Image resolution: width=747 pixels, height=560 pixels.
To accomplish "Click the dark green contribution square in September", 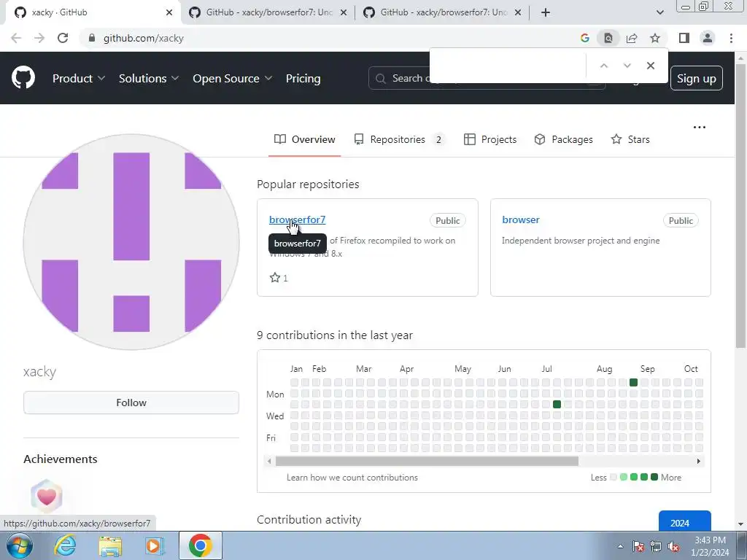I will [633, 382].
